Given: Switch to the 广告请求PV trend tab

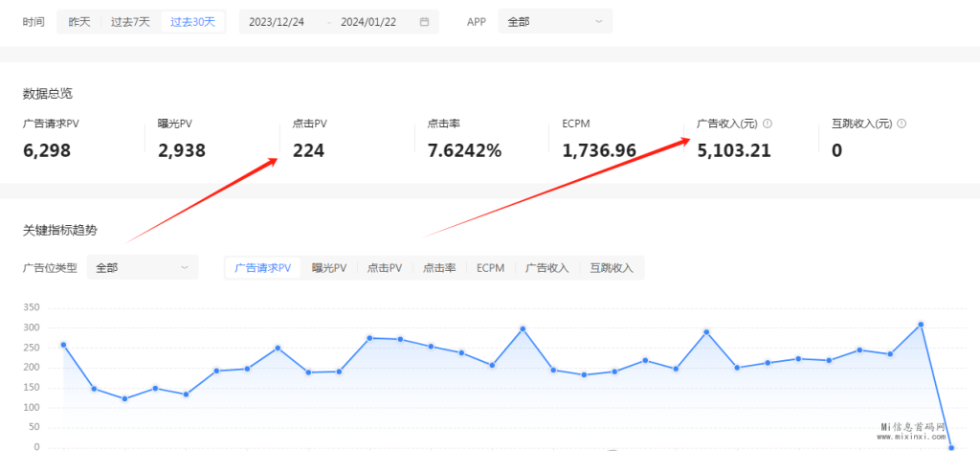Looking at the screenshot, I should [x=262, y=268].
